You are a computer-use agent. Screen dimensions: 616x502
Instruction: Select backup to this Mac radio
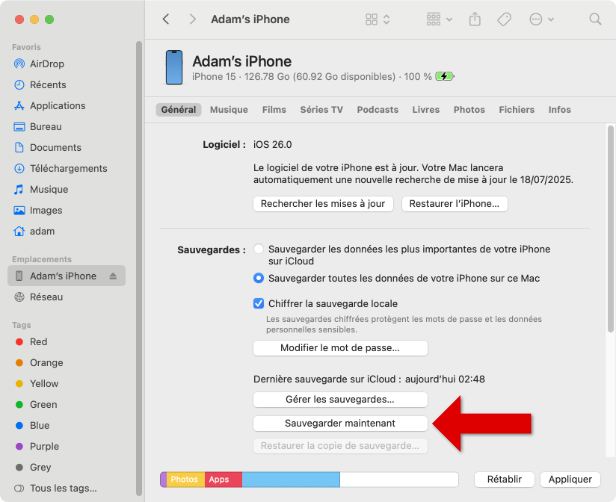(258, 278)
